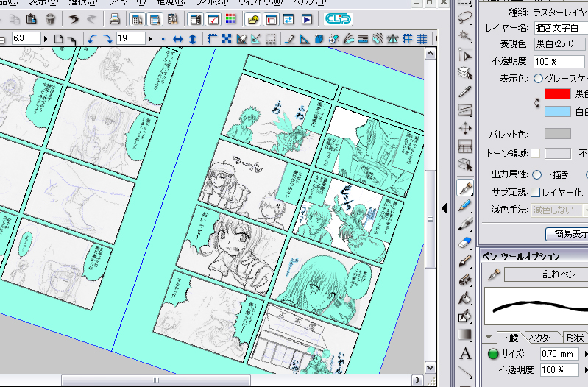The image size is (588, 387).
Task: Collapse tool options with triangle expander
Action: click(489, 337)
